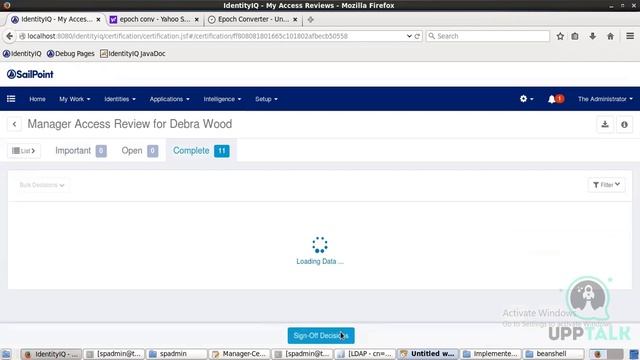The width and height of the screenshot is (640, 360).
Task: Click the Firefox back navigation arrow
Action: tap(9, 36)
